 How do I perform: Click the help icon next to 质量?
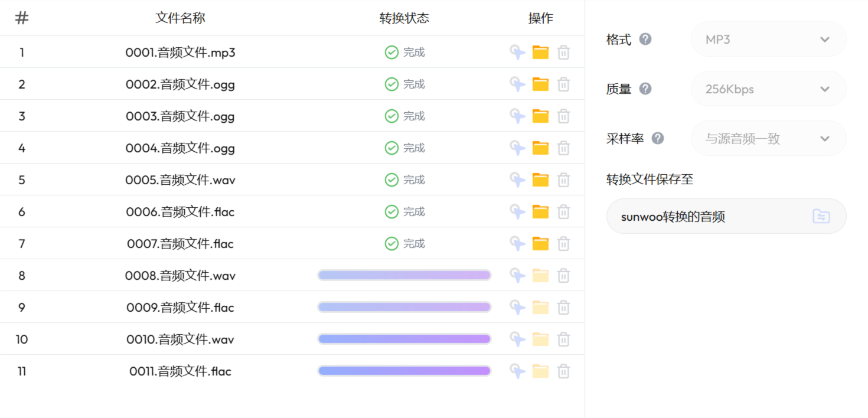(646, 89)
